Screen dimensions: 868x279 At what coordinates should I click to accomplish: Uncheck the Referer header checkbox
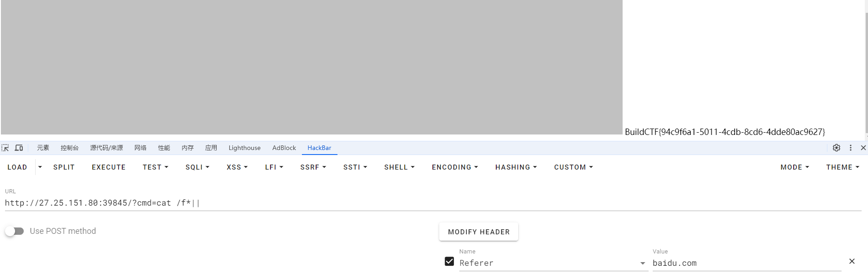(449, 261)
